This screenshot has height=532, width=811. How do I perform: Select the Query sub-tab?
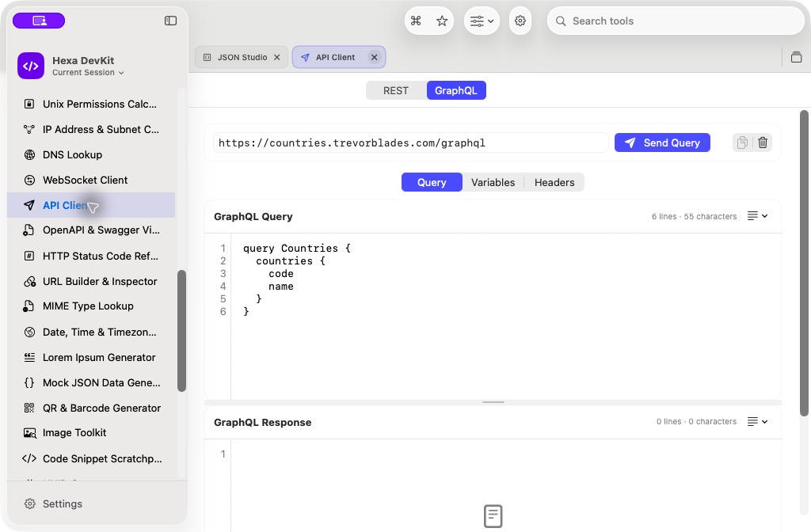click(432, 183)
